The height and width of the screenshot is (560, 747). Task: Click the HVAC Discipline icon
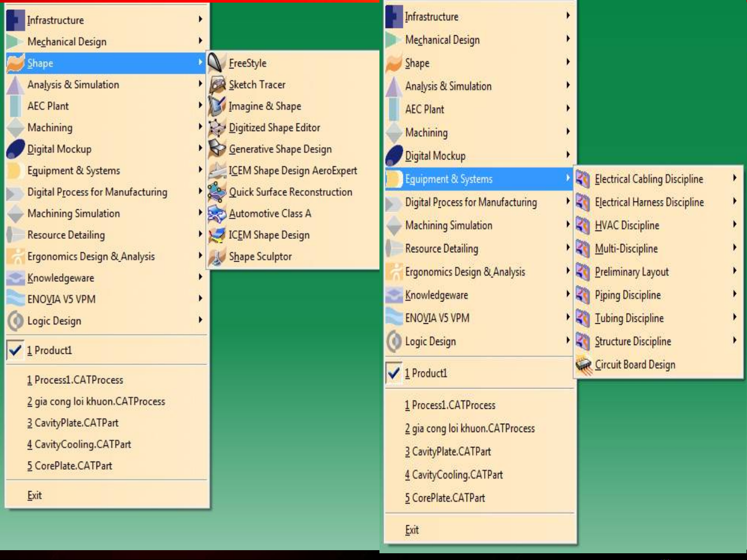583,225
